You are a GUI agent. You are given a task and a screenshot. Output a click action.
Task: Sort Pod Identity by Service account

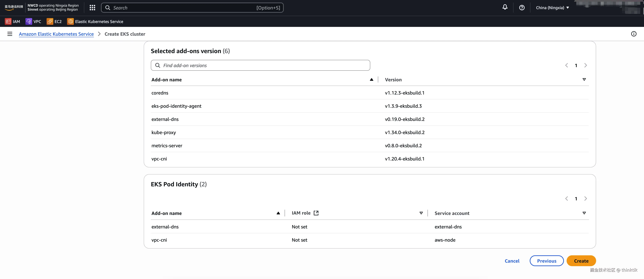click(584, 213)
